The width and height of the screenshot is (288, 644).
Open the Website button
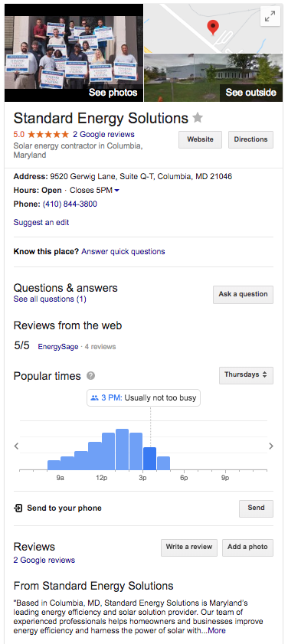point(200,139)
